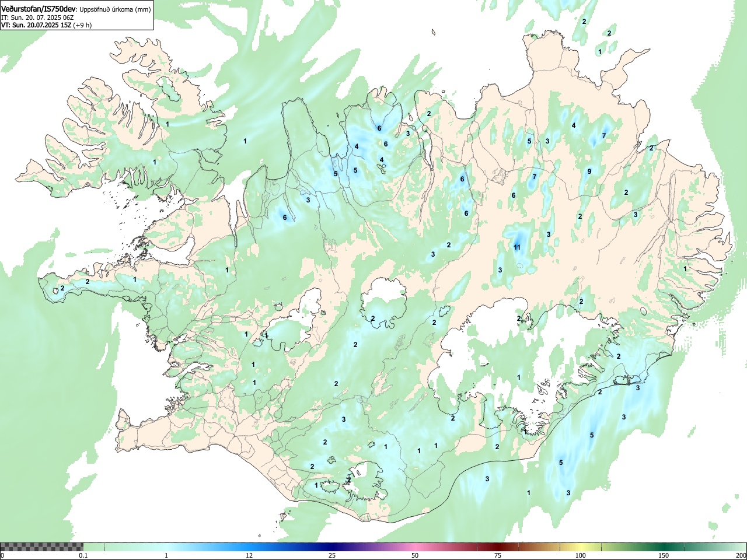The height and width of the screenshot is (560, 747).
Task: Click the 200 tick label on the color scale
Action: coord(741,555)
